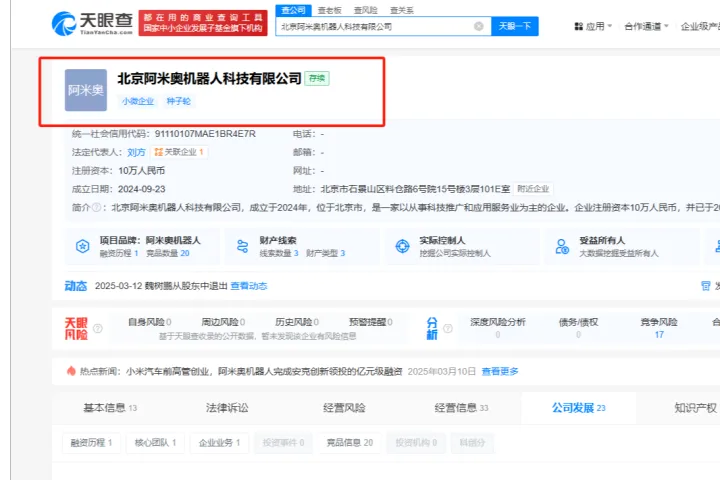
Task: Open the TianYanCha logo homepage
Action: click(x=92, y=23)
